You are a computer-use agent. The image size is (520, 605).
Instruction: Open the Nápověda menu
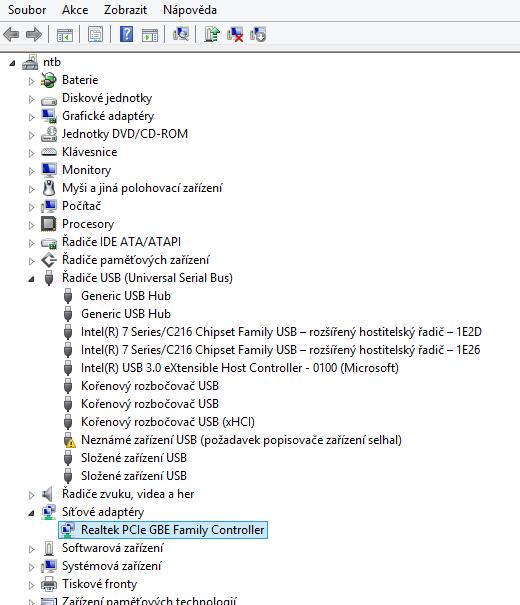(190, 10)
